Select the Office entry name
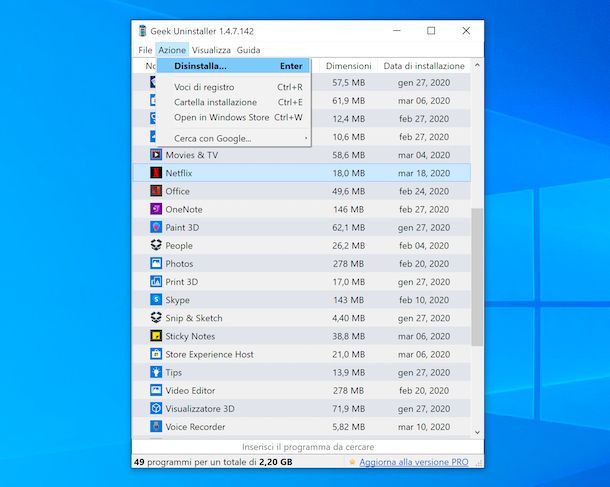The height and width of the screenshot is (487, 610). (x=177, y=191)
